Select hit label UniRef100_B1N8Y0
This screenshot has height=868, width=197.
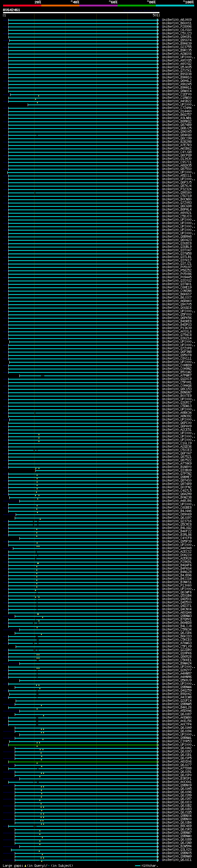[x=177, y=467]
